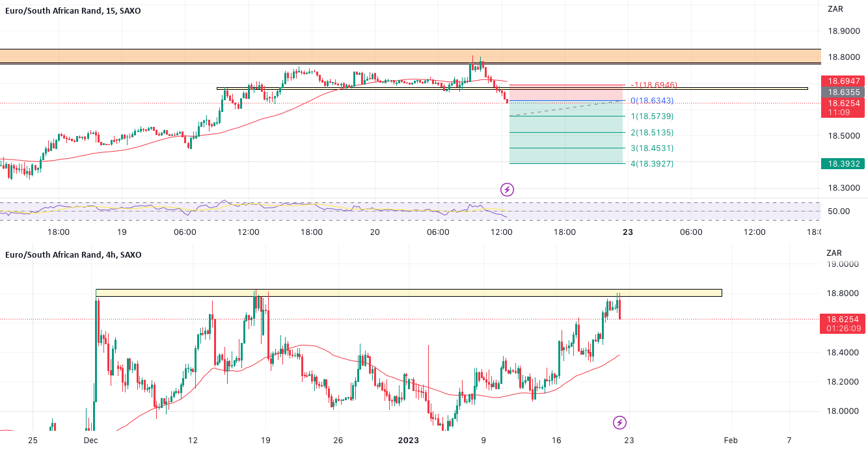The width and height of the screenshot is (868, 449).
Task: Click the 2023 label on the 4-hour time axis
Action: click(409, 441)
